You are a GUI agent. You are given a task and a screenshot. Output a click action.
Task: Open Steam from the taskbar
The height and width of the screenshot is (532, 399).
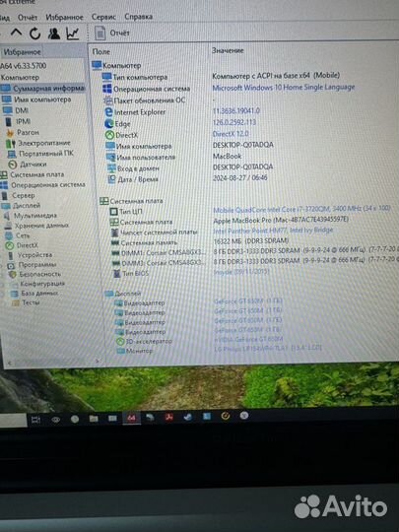point(187,417)
